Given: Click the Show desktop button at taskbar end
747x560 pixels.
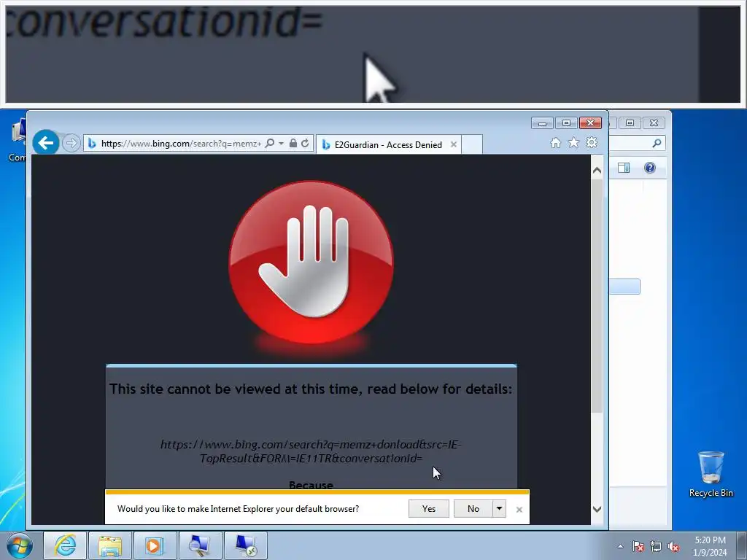Looking at the screenshot, I should coord(742,546).
